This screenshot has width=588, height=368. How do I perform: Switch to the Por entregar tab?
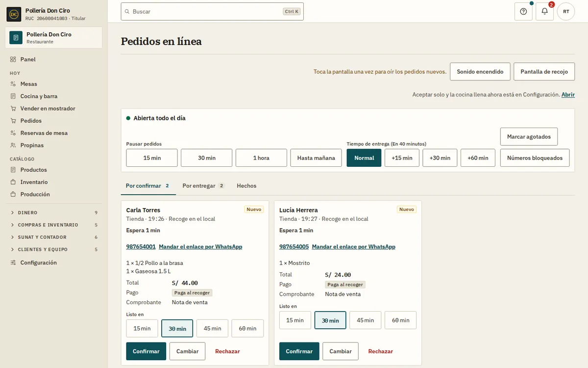coord(203,186)
